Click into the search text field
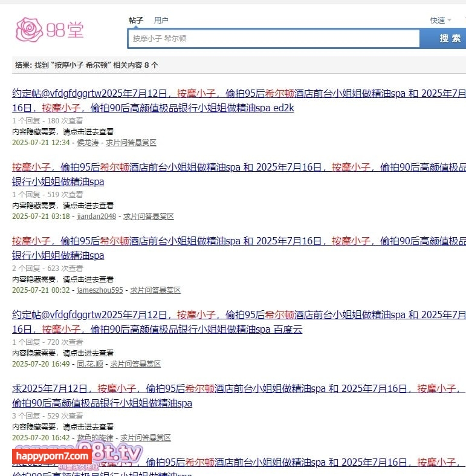The height and width of the screenshot is (476, 466). tap(273, 38)
